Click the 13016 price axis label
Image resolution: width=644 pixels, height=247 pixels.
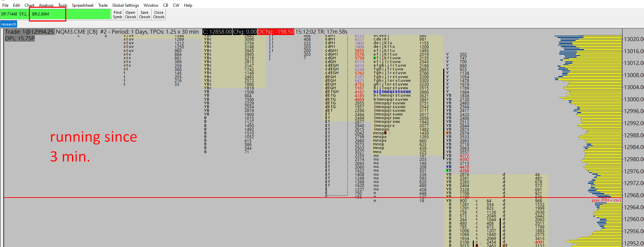click(634, 51)
